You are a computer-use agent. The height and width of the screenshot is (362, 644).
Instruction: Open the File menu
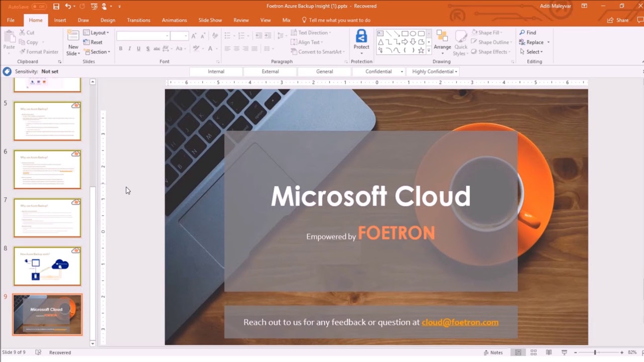(11, 20)
